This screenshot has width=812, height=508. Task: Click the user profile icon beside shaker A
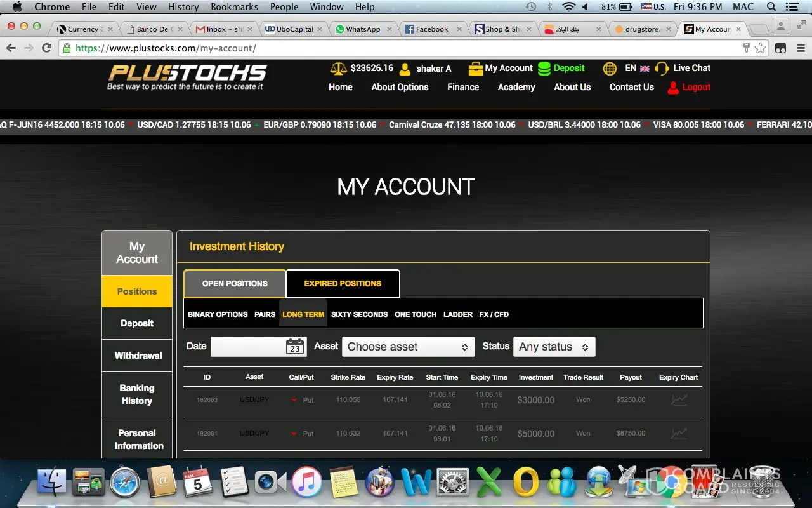point(405,69)
